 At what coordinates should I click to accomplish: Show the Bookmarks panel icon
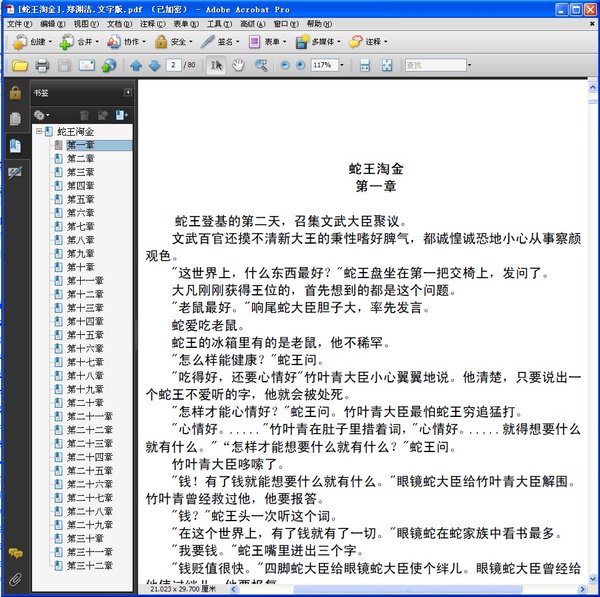tap(15, 146)
